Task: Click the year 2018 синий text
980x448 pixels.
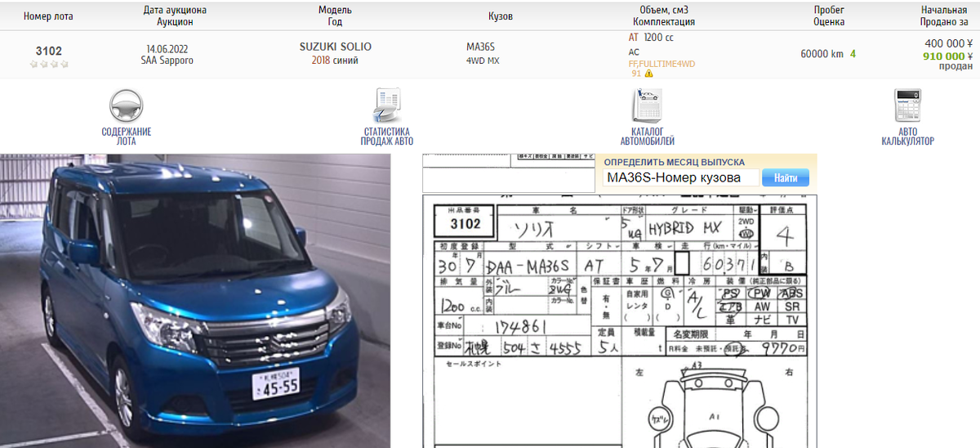Action: [335, 60]
